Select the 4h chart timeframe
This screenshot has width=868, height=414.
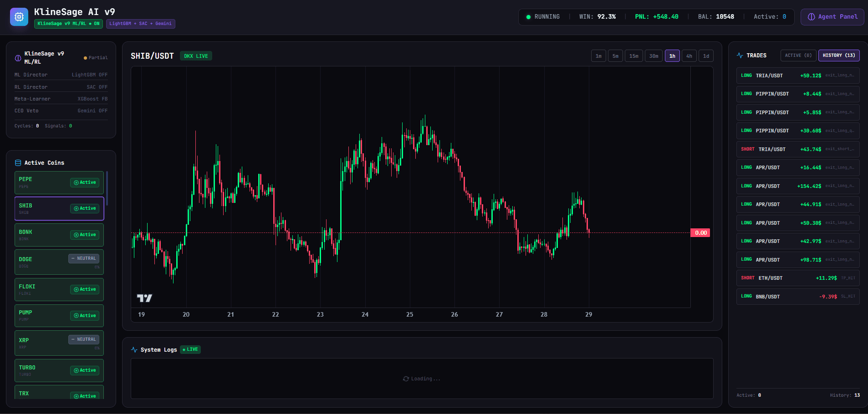[x=689, y=56]
